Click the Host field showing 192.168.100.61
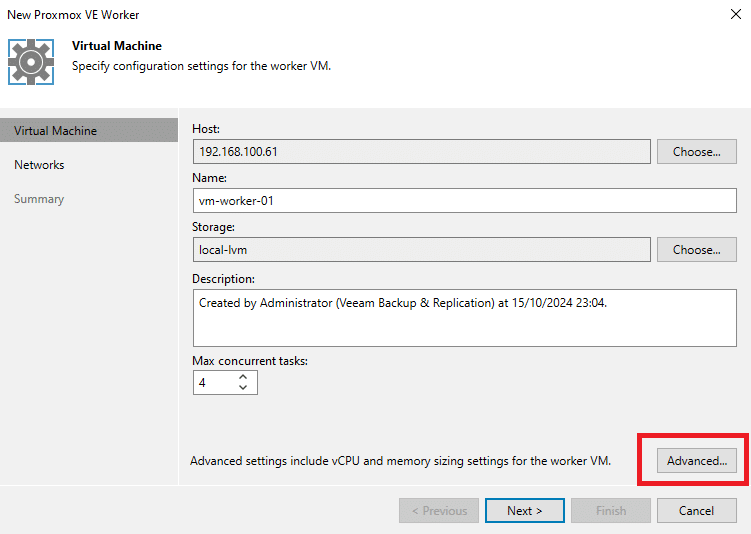The width and height of the screenshot is (751, 534). tap(421, 152)
